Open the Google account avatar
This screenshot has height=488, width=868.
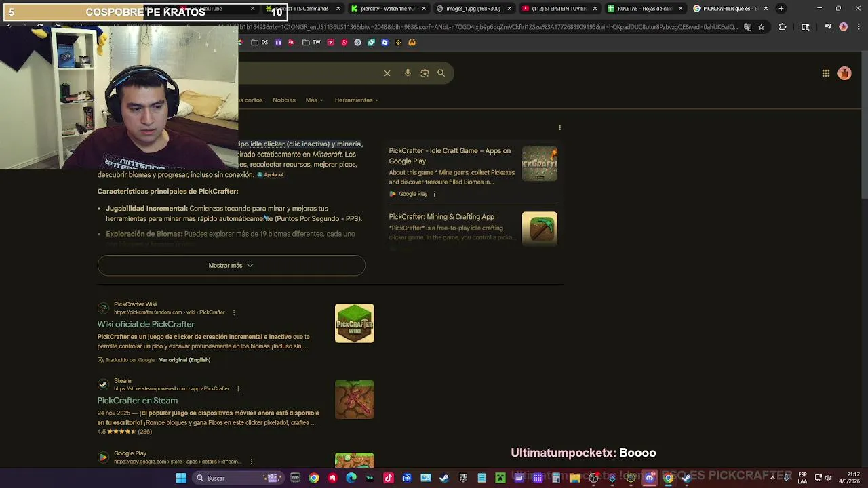tap(844, 73)
